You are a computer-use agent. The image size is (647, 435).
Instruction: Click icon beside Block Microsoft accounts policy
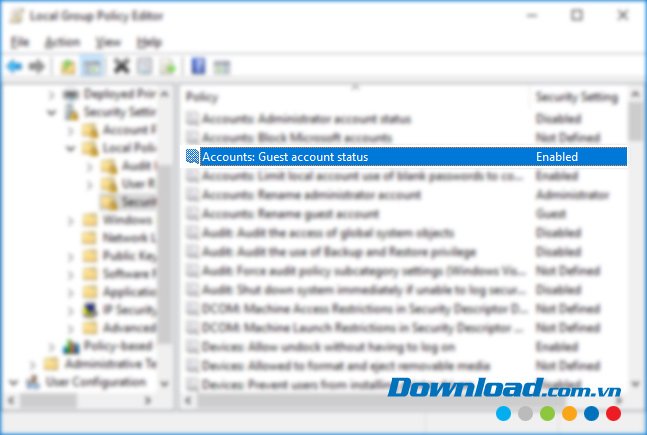tap(192, 137)
